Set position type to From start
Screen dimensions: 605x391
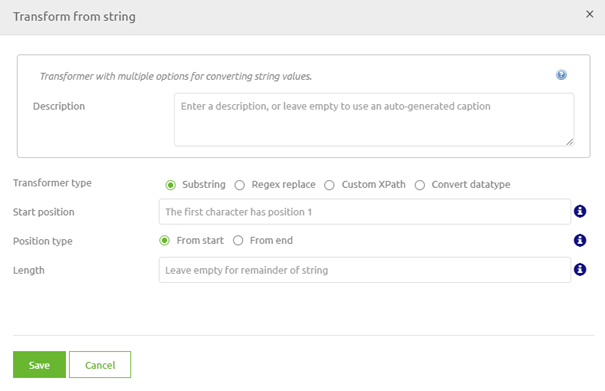[164, 240]
